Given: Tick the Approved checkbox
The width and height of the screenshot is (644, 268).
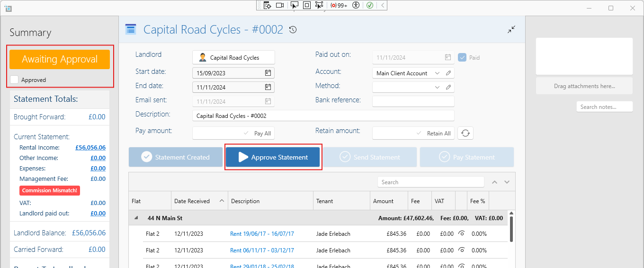Looking at the screenshot, I should point(15,80).
